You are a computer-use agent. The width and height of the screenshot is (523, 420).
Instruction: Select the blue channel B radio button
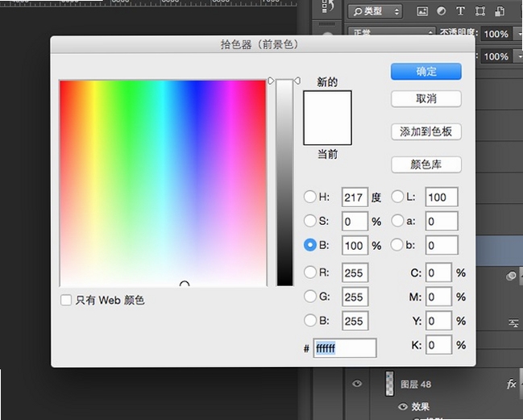(x=310, y=321)
